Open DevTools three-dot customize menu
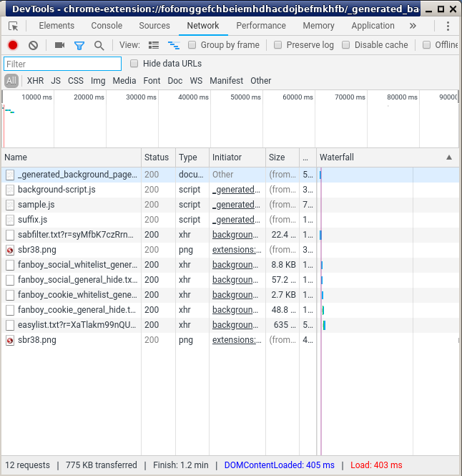462x476 pixels. tap(448, 26)
